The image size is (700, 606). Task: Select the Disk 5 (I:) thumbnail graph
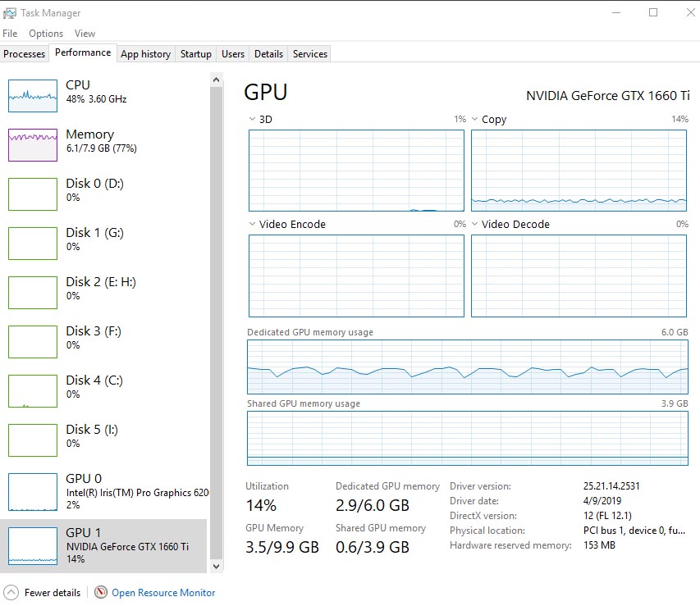(33, 440)
